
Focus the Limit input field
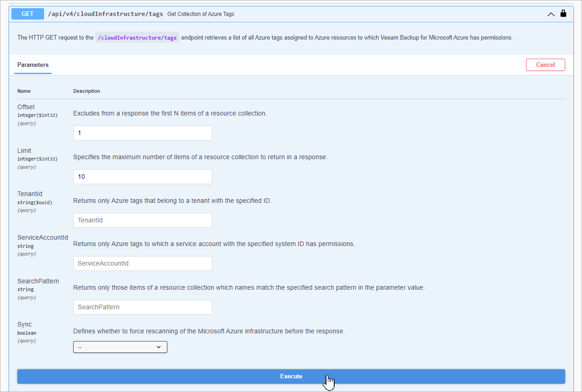[143, 176]
